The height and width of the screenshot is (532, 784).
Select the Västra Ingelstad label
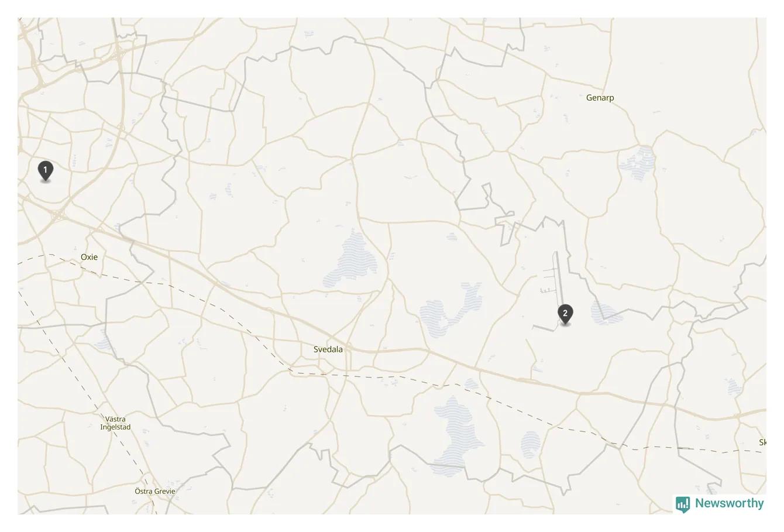[x=115, y=423]
